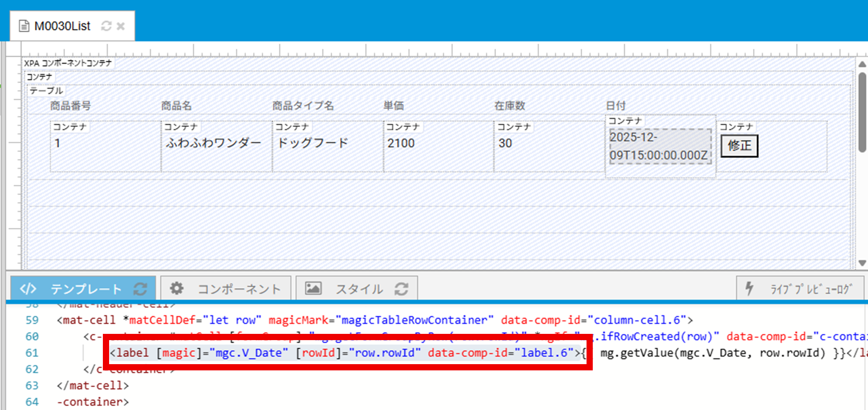
Task: Click refresh icon on スタイル tab
Action: tap(401, 289)
